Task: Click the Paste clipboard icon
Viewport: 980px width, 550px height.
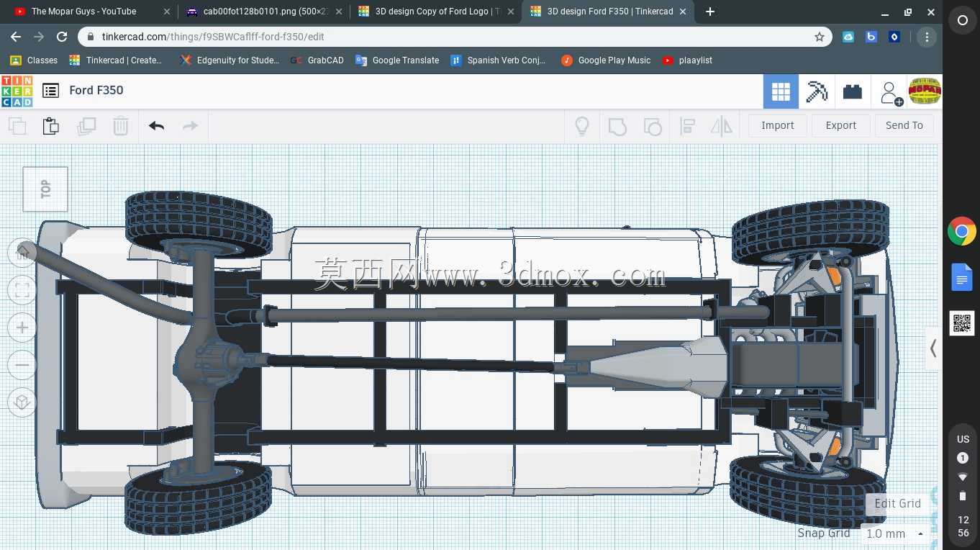Action: click(50, 126)
